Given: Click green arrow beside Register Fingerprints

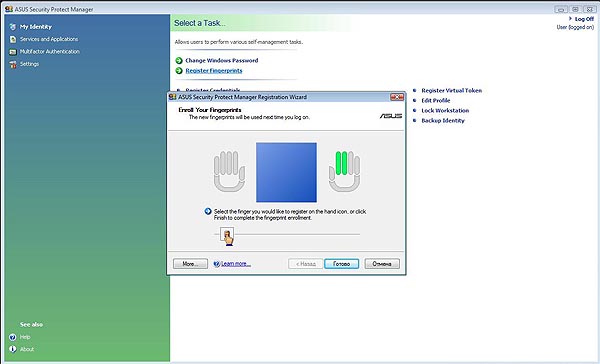Looking at the screenshot, I should [x=179, y=71].
